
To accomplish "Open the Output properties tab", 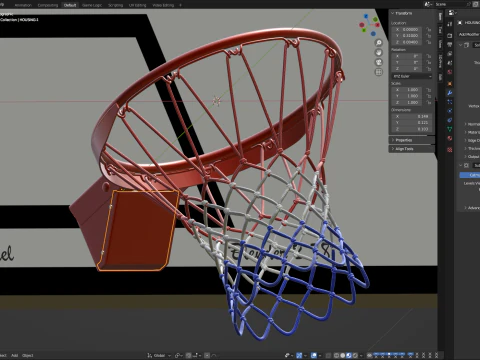I will pos(450,44).
